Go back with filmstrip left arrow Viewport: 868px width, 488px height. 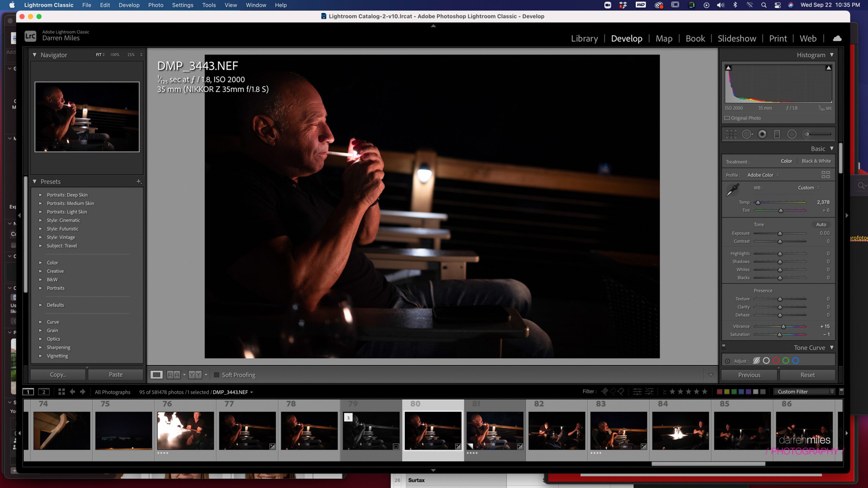[x=72, y=392]
